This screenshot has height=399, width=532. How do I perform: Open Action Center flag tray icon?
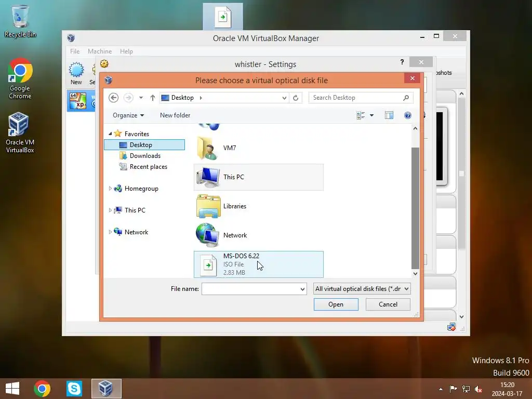tap(453, 389)
